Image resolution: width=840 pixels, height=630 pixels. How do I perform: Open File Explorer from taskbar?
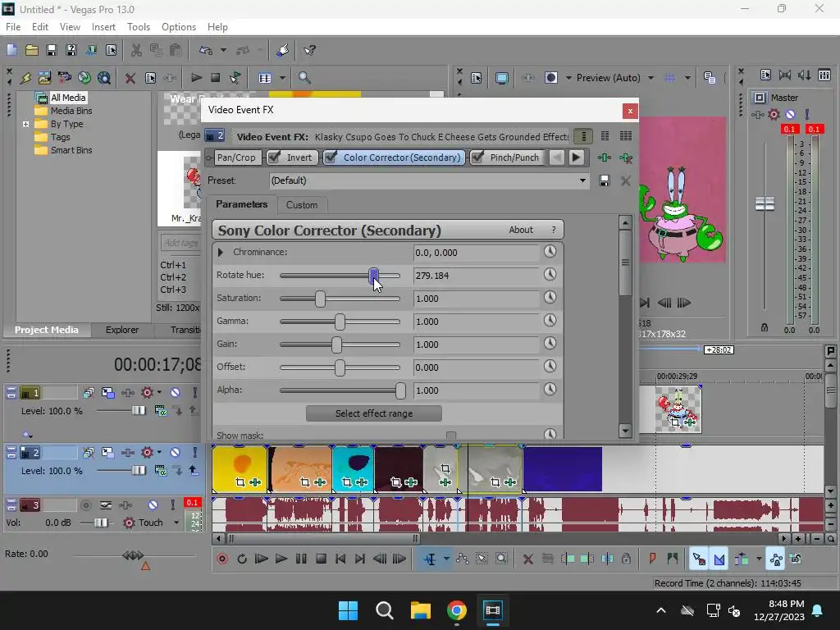421,610
